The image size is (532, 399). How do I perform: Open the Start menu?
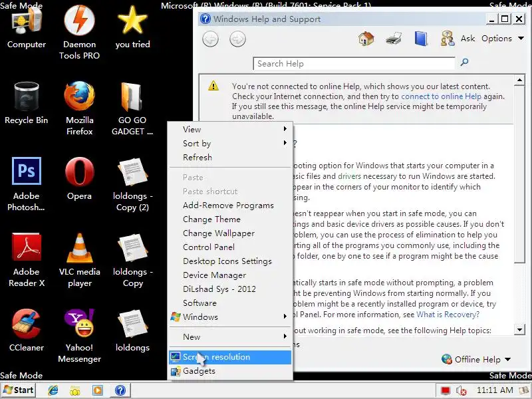tap(19, 390)
